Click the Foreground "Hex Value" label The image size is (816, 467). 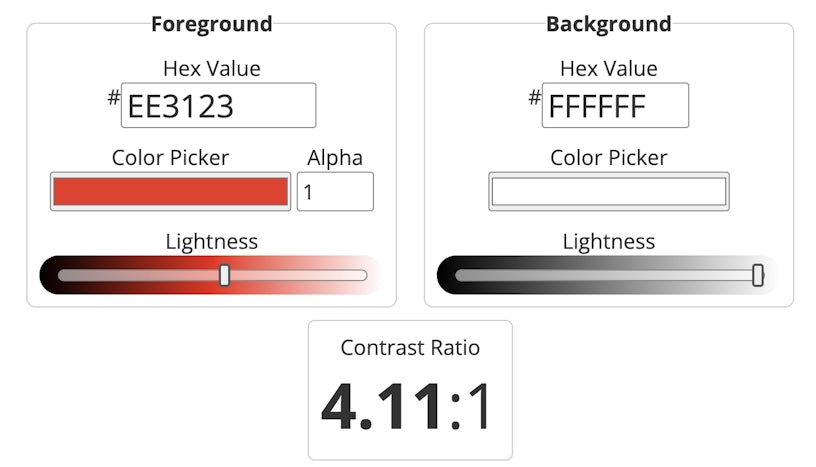click(x=211, y=69)
